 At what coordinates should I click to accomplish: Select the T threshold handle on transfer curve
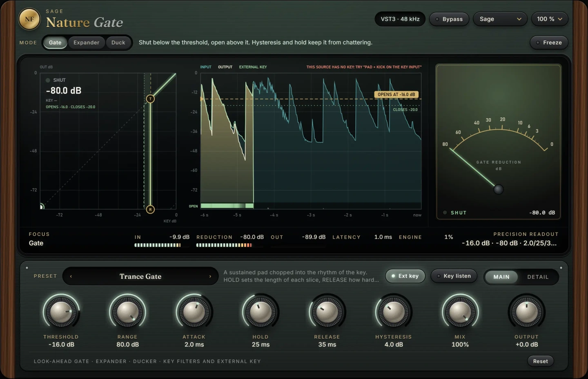click(x=150, y=99)
